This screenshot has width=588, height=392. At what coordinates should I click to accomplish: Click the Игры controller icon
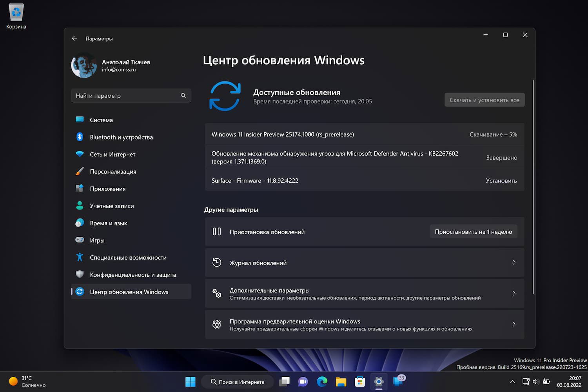(x=80, y=240)
